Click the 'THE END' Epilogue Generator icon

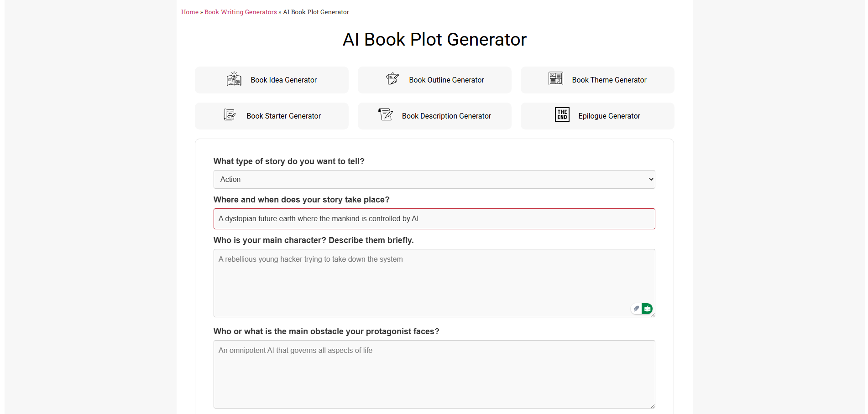click(x=562, y=114)
